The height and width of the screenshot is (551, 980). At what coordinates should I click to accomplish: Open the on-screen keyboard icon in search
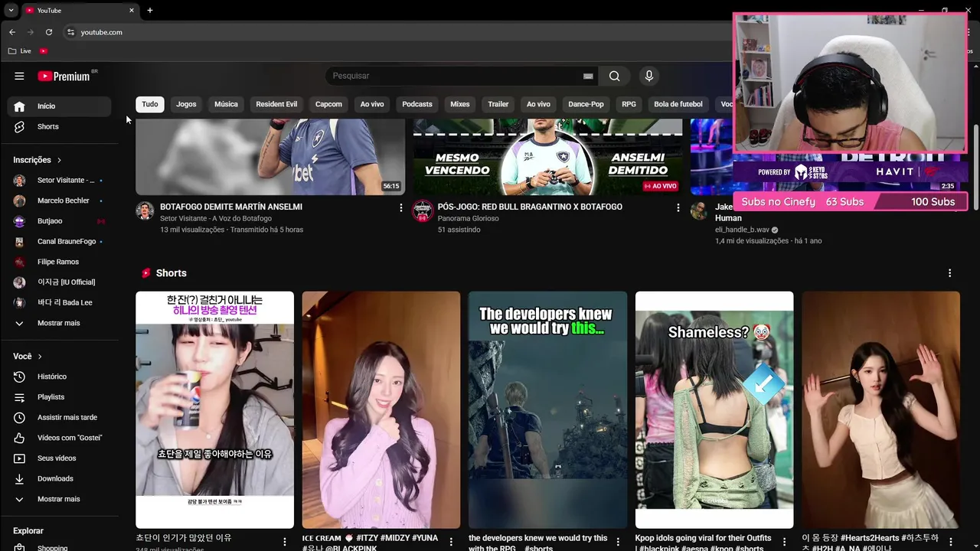(588, 76)
